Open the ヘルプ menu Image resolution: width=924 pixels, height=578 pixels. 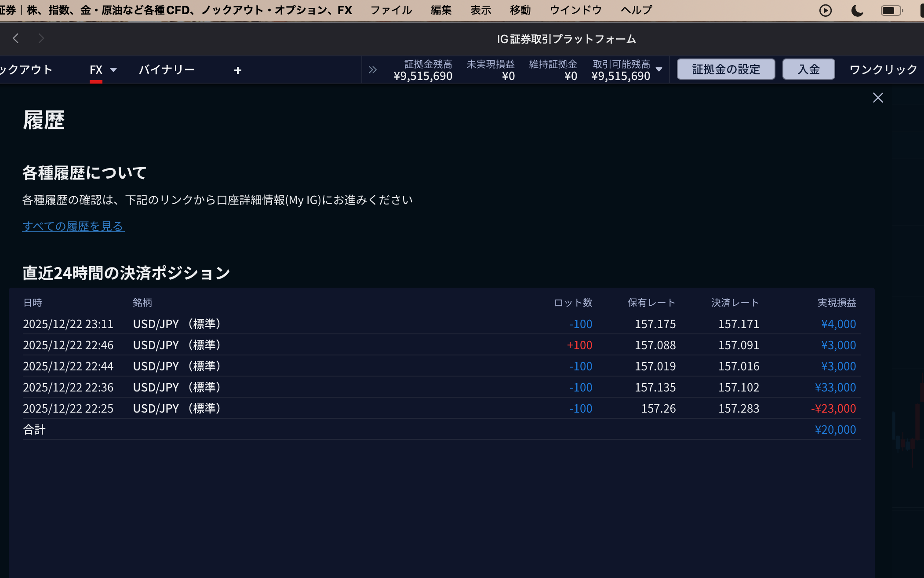636,10
